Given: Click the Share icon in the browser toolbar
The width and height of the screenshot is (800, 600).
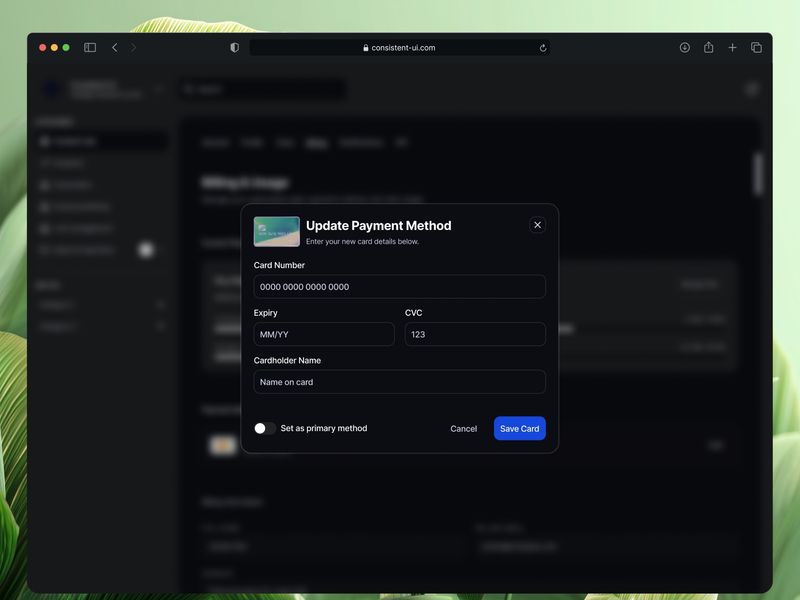Looking at the screenshot, I should click(x=708, y=47).
